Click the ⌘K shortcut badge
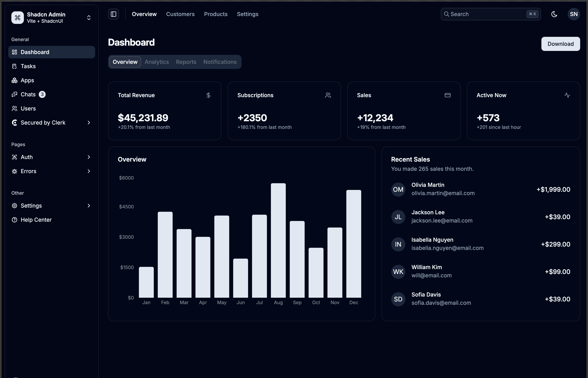The height and width of the screenshot is (378, 588). (532, 14)
